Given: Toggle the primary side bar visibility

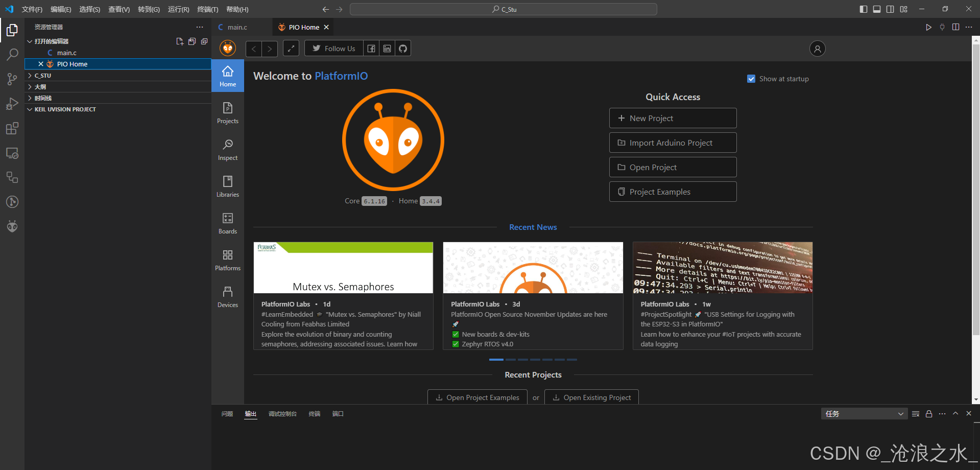Looking at the screenshot, I should [864, 9].
